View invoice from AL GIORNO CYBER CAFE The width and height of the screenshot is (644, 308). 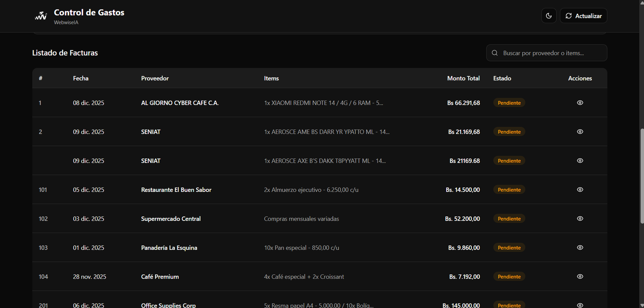(x=580, y=103)
